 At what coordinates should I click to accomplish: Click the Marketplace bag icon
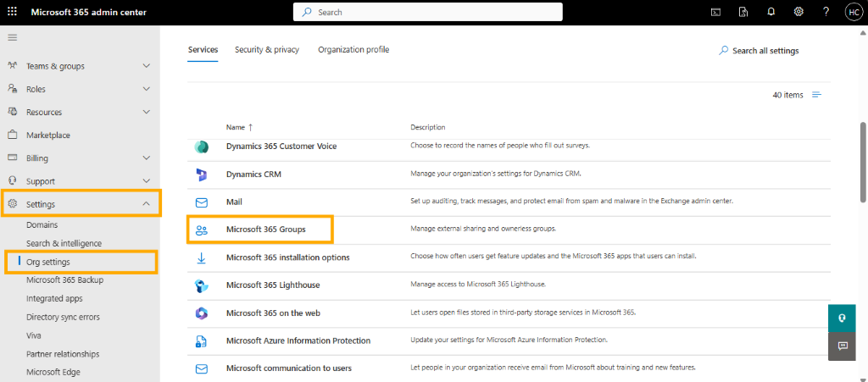coord(12,135)
